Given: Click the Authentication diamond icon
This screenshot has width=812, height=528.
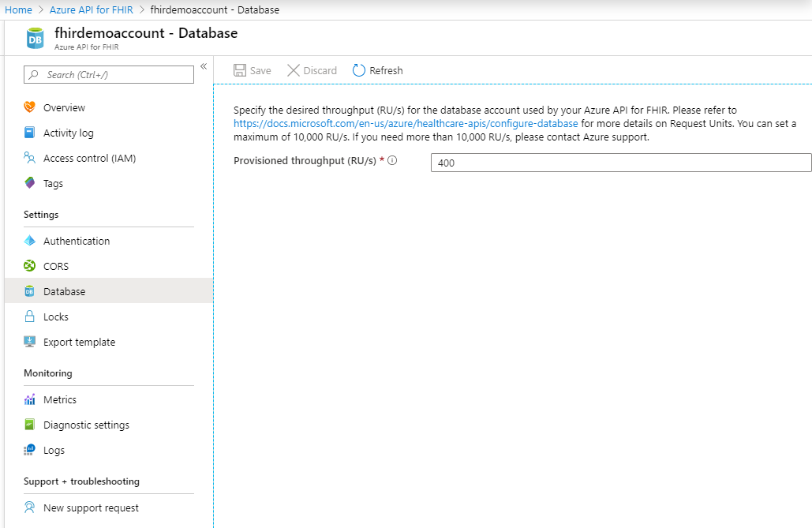Looking at the screenshot, I should pyautogui.click(x=30, y=241).
